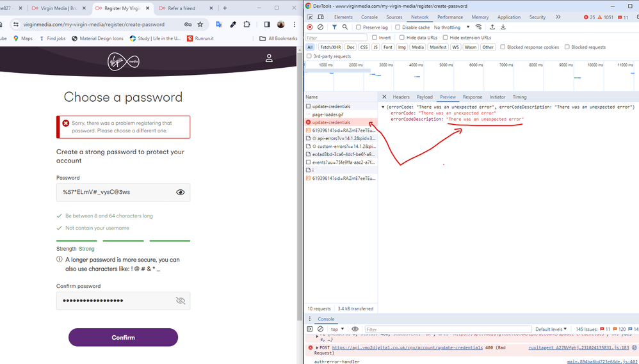Create live expression eye icon in console
639x364 pixels.
click(355, 329)
